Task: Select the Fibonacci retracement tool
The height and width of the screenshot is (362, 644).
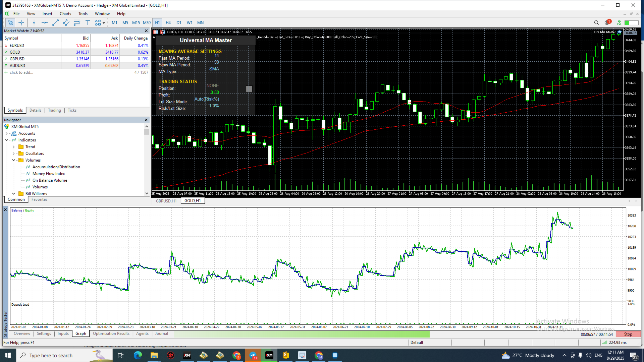Action: (77, 23)
